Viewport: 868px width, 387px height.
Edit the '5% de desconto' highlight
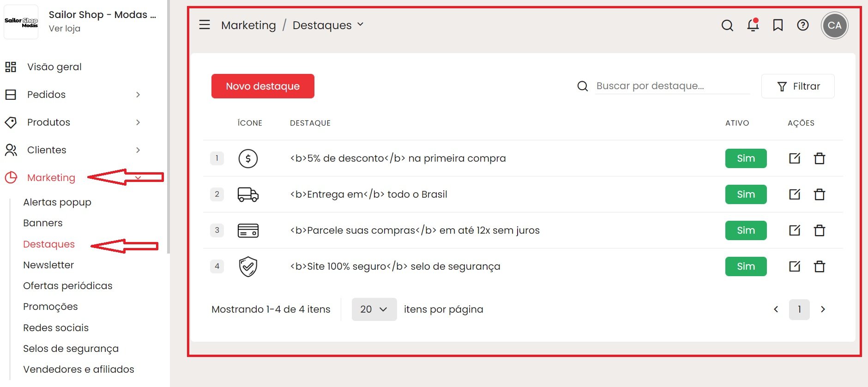[795, 158]
